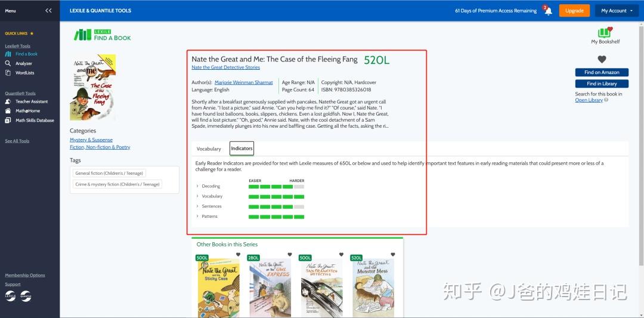Click Find on Amazon button
The width and height of the screenshot is (644, 318).
(602, 72)
